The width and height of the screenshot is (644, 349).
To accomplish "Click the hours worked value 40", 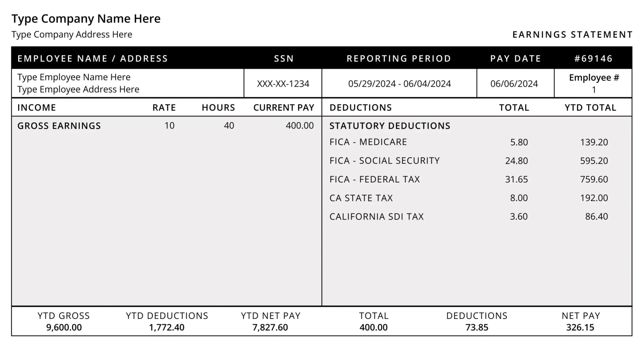I will tap(229, 125).
